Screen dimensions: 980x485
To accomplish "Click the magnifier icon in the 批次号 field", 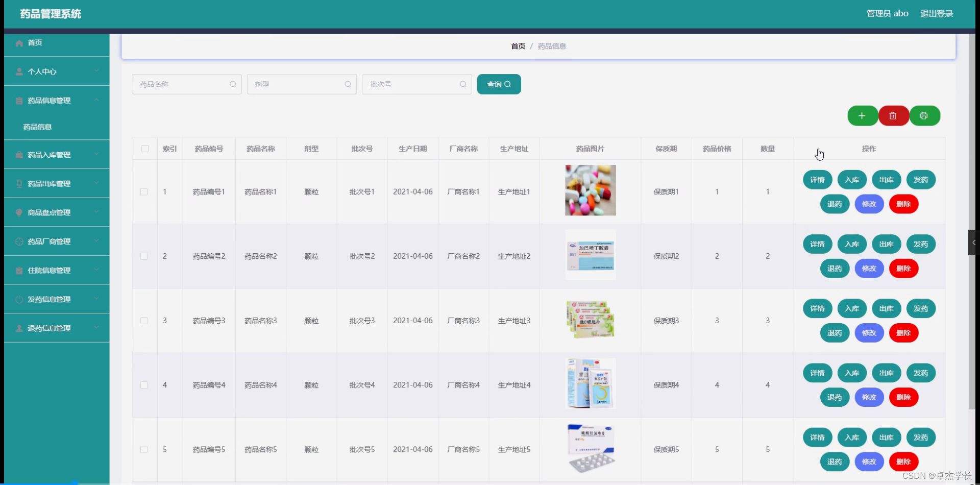I will (x=462, y=84).
